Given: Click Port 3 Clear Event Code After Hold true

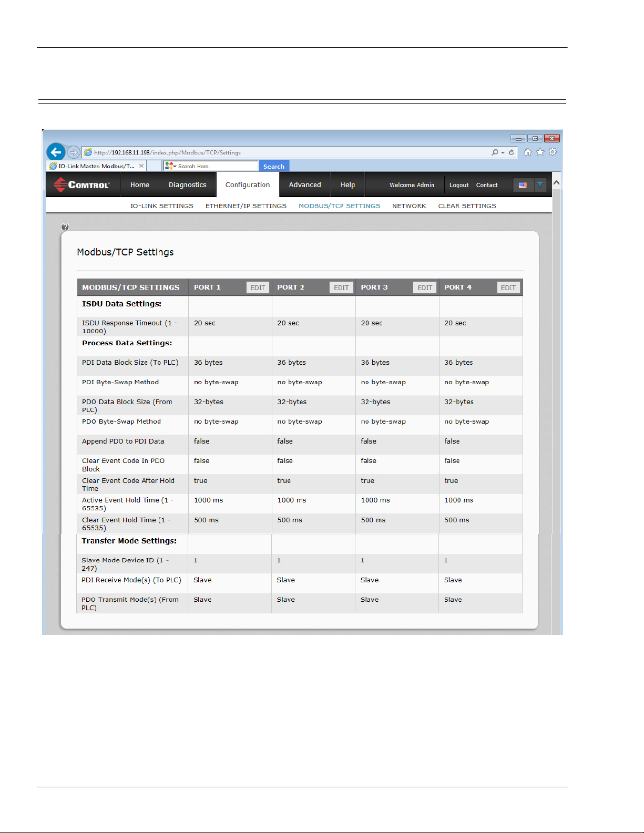Looking at the screenshot, I should point(367,481).
